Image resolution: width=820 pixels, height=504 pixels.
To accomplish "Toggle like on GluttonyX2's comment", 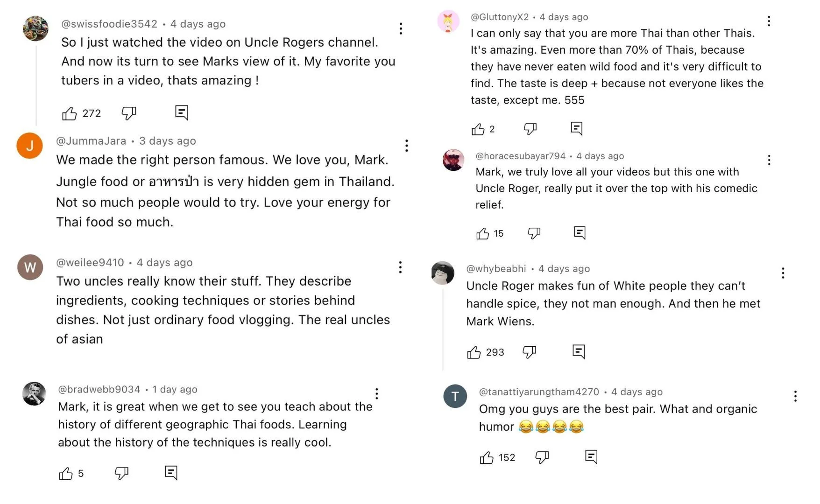I will pos(478,129).
